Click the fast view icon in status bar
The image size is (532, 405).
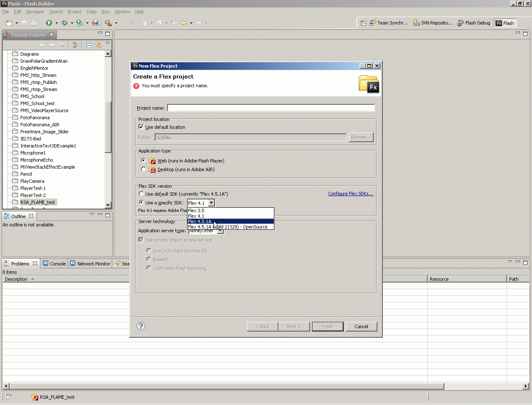click(x=10, y=397)
